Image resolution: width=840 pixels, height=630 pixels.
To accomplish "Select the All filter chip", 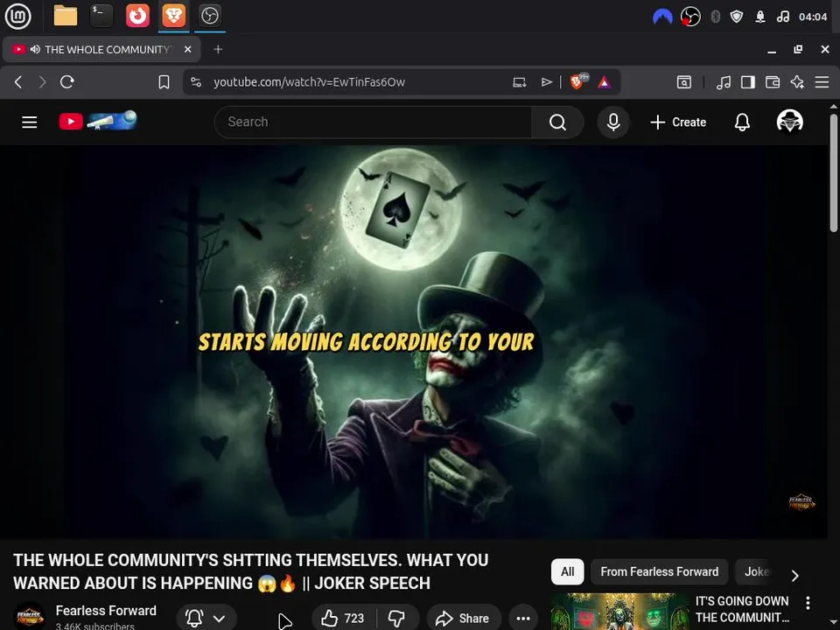I will coord(567,571).
